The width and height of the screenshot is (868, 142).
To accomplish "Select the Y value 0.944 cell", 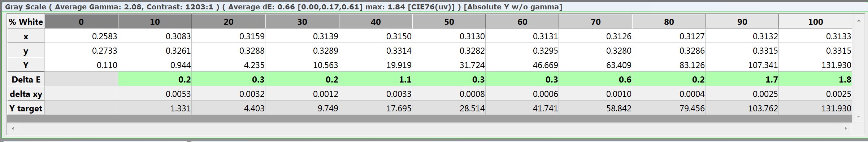I will coord(155,65).
